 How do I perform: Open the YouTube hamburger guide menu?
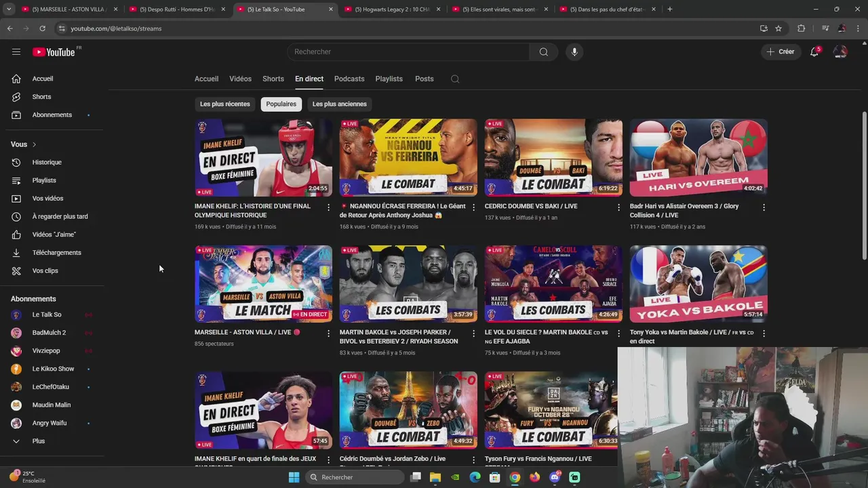[16, 52]
